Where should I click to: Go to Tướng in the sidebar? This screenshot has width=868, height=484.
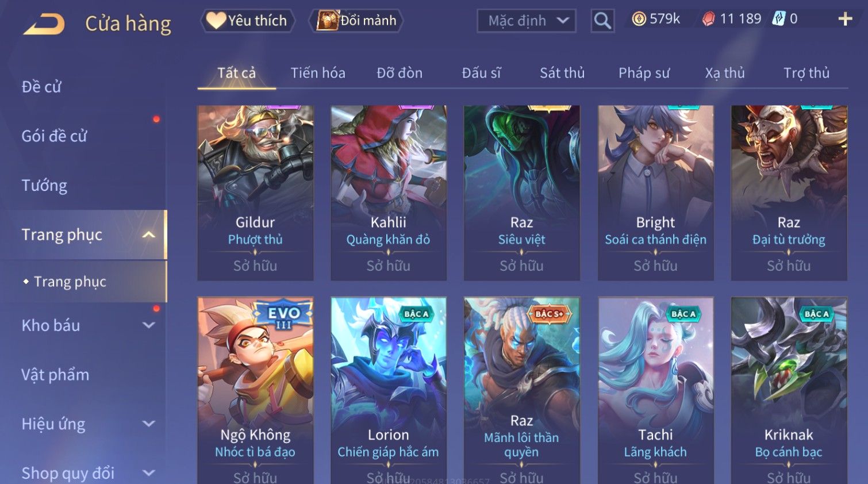click(44, 186)
